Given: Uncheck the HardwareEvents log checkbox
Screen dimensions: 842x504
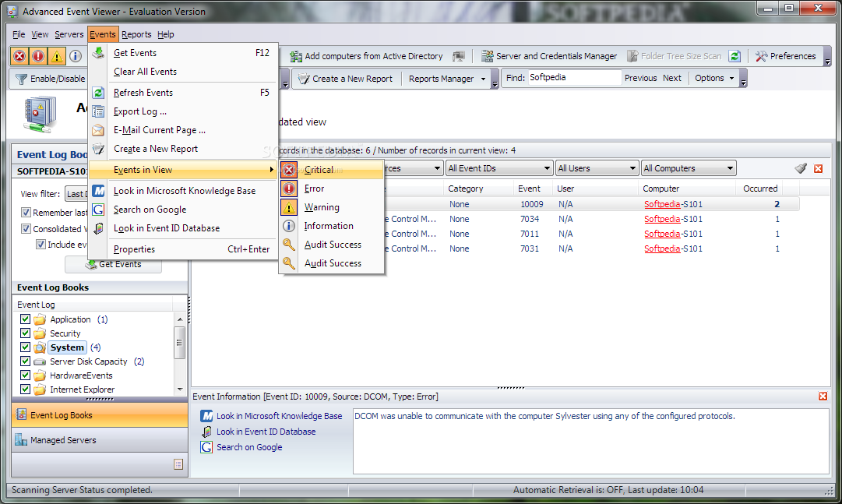Looking at the screenshot, I should 25,375.
